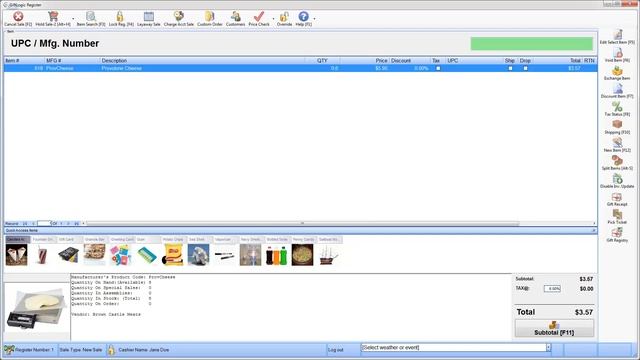Screen dimensions: 640x360
Task: Sort by the QTY column header
Action: pos(322,60)
